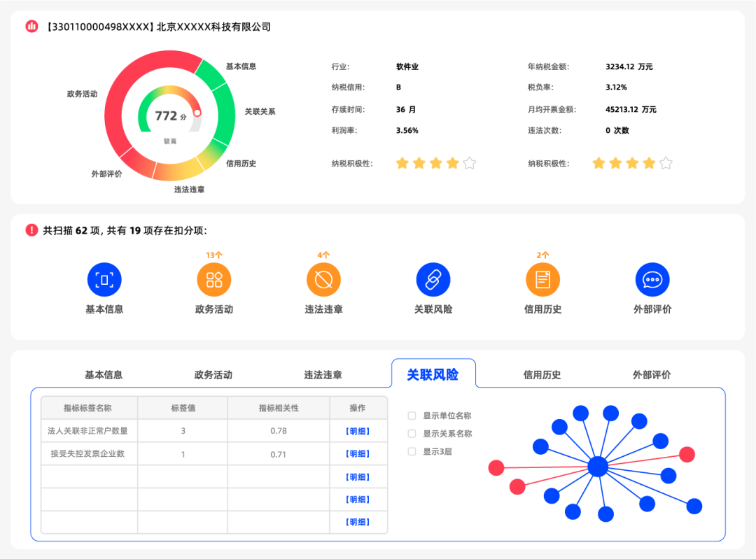Switch to the 违法违章 tab

323,375
